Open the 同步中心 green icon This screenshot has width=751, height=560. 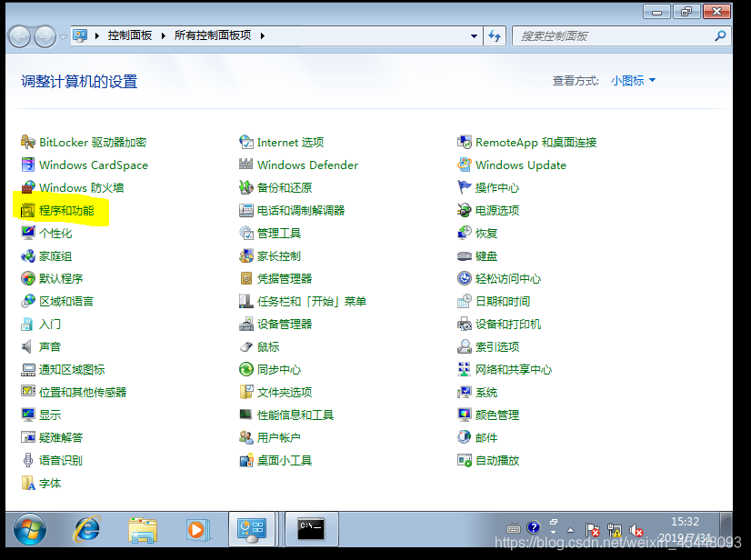[x=245, y=369]
